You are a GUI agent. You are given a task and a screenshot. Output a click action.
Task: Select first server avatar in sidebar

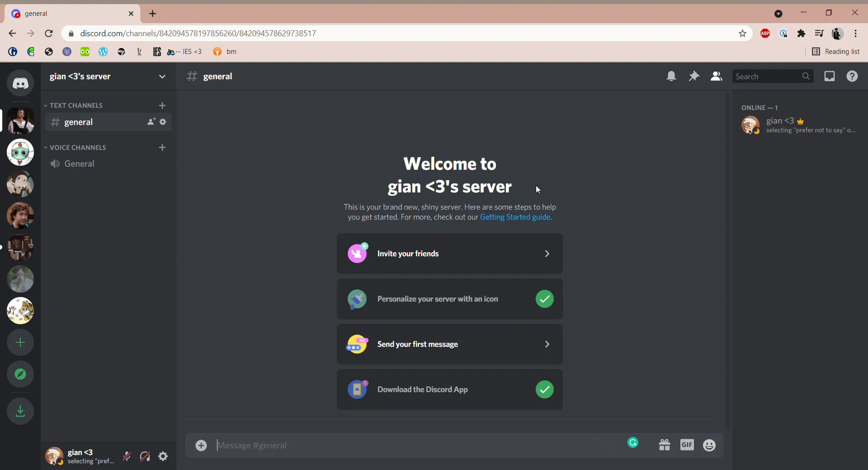(x=20, y=121)
